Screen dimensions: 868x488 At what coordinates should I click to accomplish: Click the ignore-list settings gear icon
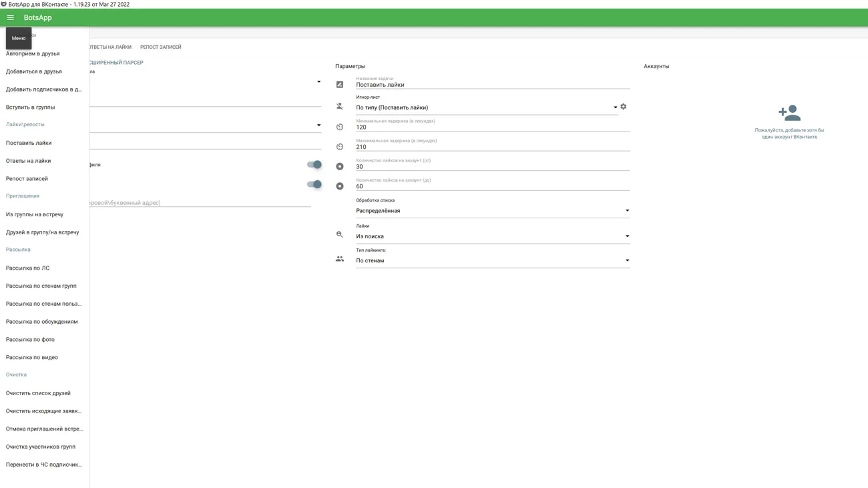(x=624, y=107)
